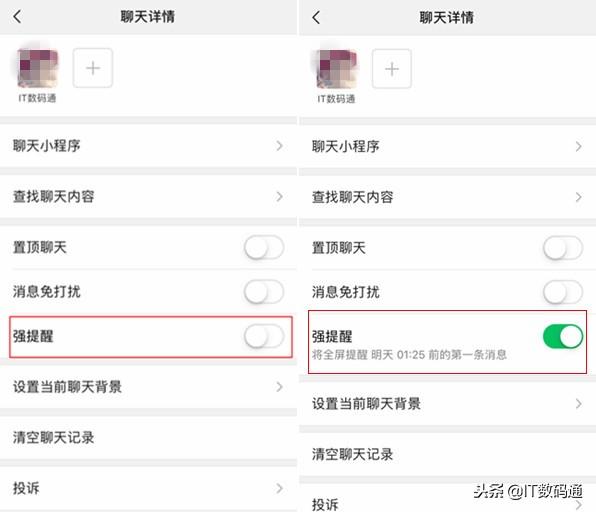Open 投诉 entry in left panel

click(148, 488)
